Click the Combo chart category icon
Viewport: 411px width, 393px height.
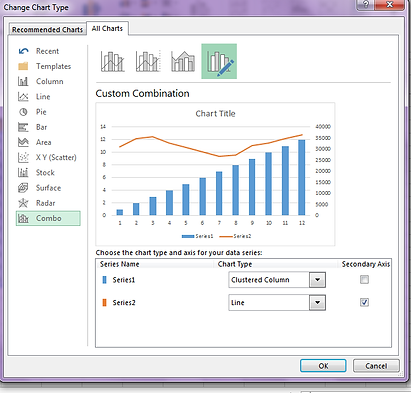[23, 218]
